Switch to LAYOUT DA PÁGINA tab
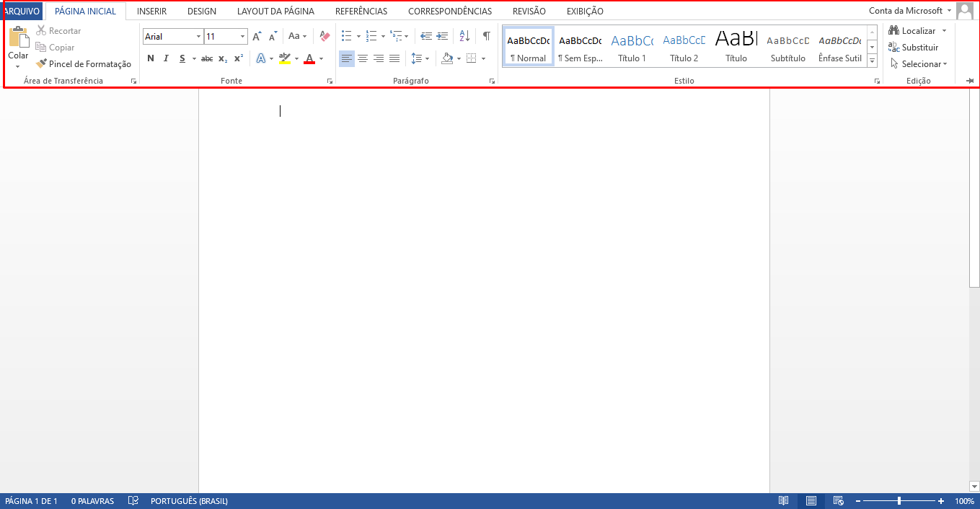This screenshot has height=509, width=980. [x=275, y=12]
